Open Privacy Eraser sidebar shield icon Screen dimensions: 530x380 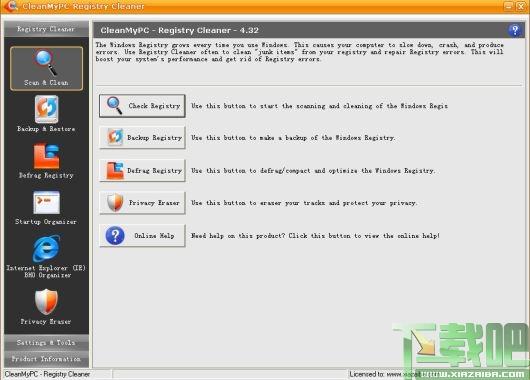[x=46, y=306]
